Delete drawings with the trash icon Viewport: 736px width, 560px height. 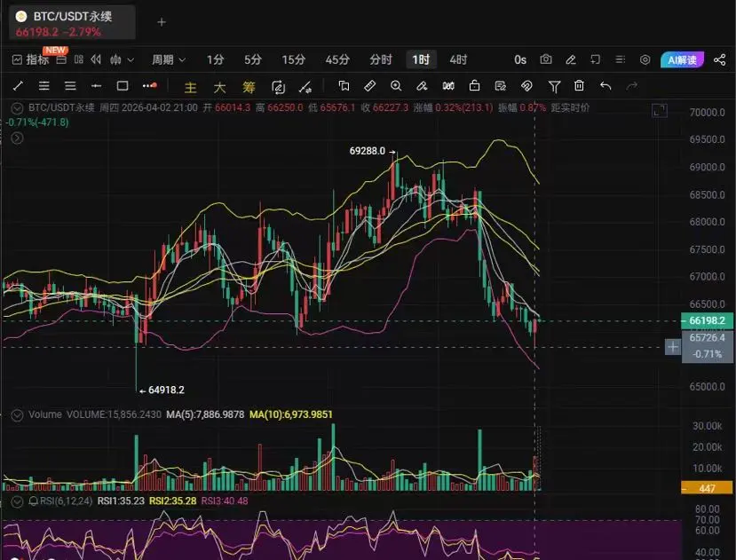click(x=579, y=86)
